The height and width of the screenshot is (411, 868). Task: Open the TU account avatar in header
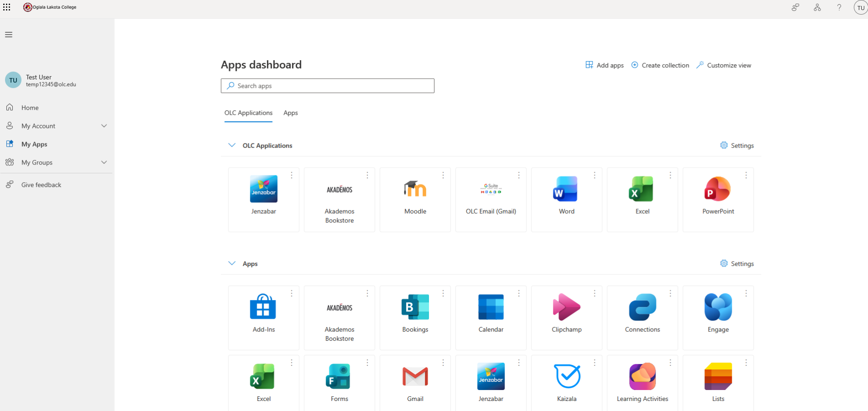click(x=861, y=8)
